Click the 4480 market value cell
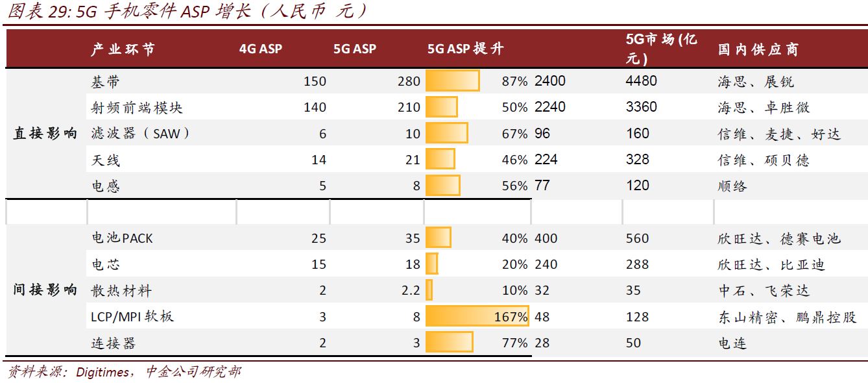This screenshot has width=868, height=383. [x=642, y=81]
